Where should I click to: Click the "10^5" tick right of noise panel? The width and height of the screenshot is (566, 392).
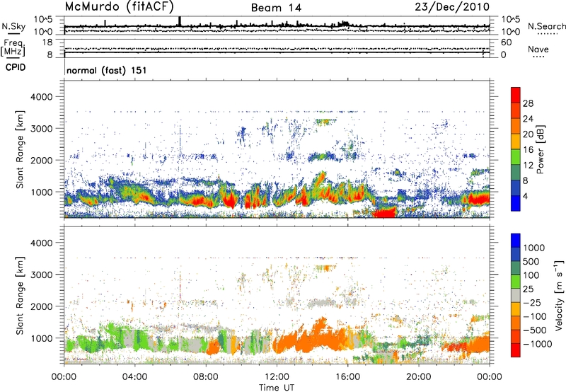pos(510,19)
